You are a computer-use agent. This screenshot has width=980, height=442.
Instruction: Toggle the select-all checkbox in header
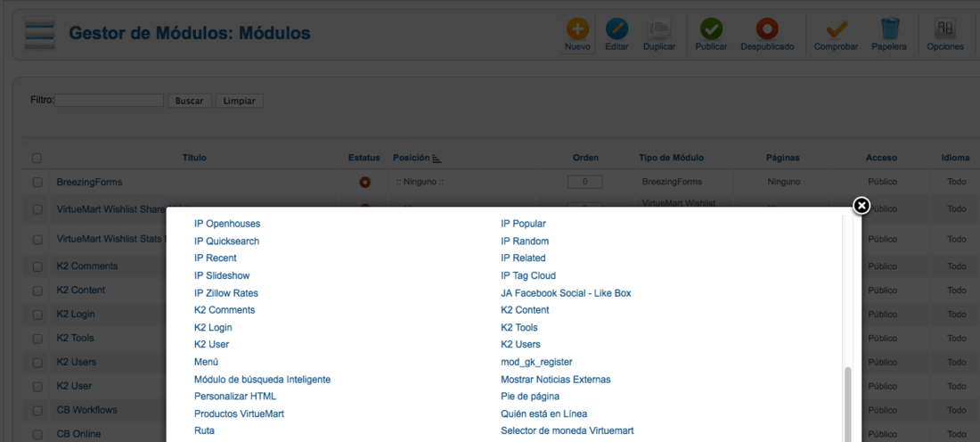coord(37,159)
